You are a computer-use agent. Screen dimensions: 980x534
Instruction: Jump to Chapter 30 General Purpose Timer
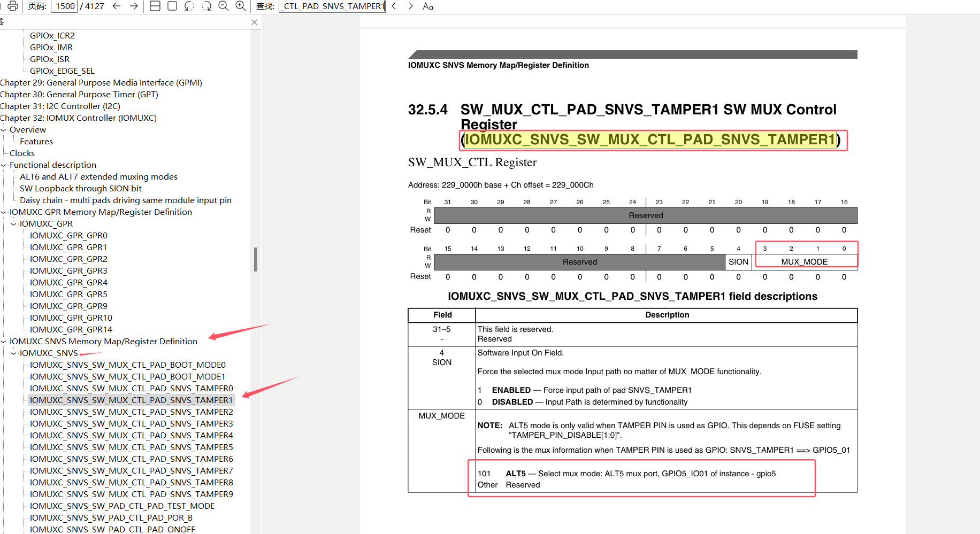pos(79,95)
